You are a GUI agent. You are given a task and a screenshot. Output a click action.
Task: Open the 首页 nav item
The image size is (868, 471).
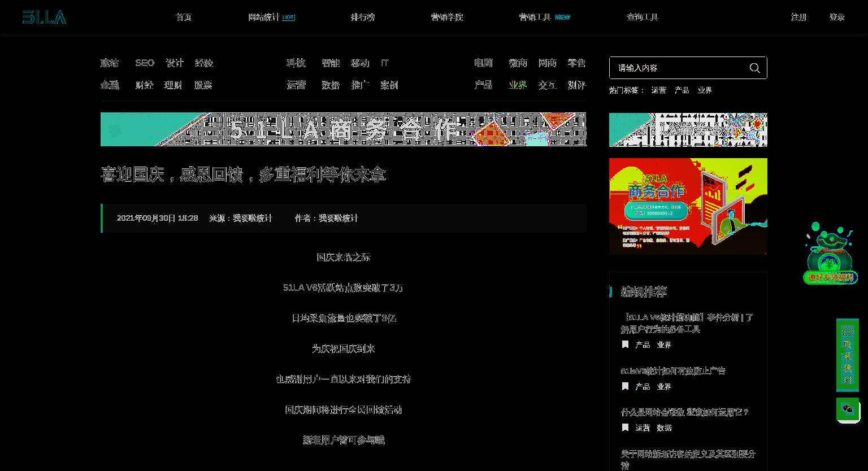click(x=184, y=17)
